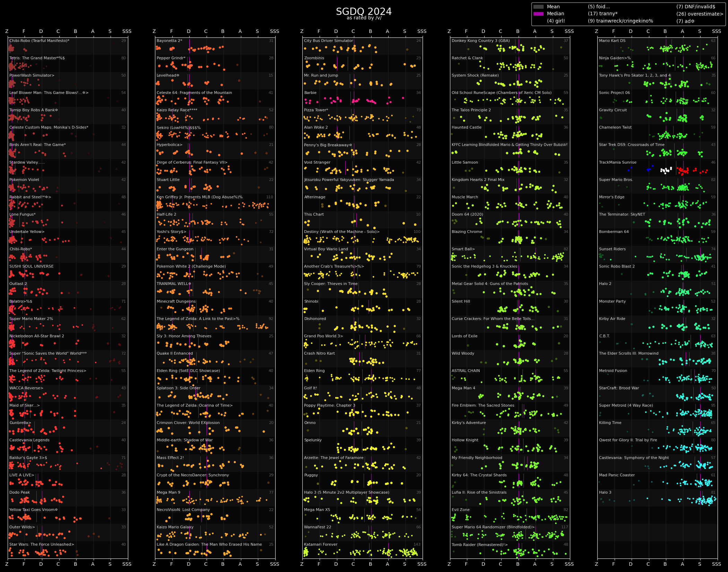Image resolution: width=728 pixels, height=572 pixels.
Task: Click the 'Katamari Forever' row label
Action: tap(321, 544)
